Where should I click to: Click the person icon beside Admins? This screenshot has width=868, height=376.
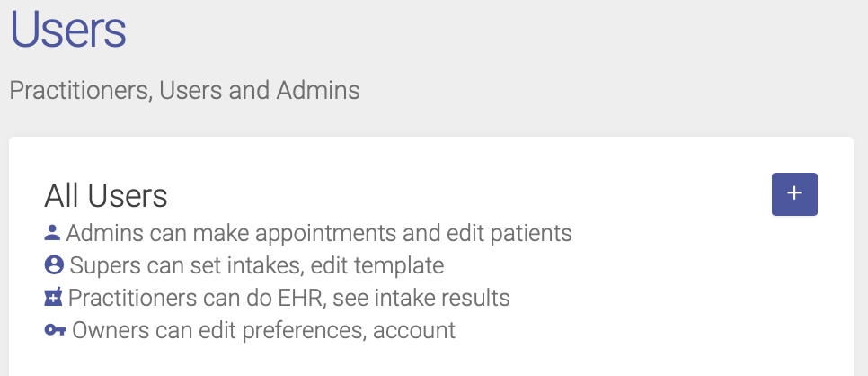click(x=52, y=233)
